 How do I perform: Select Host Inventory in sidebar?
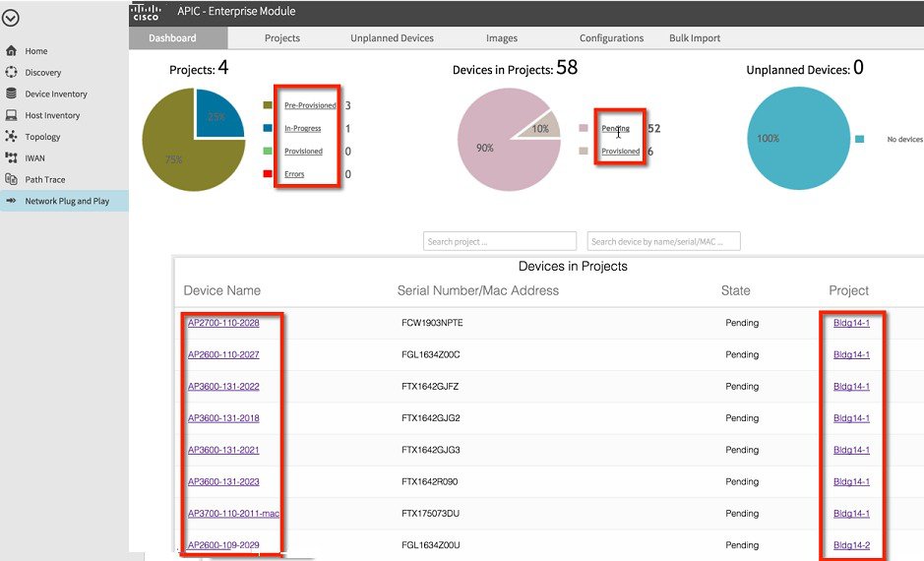click(x=52, y=115)
